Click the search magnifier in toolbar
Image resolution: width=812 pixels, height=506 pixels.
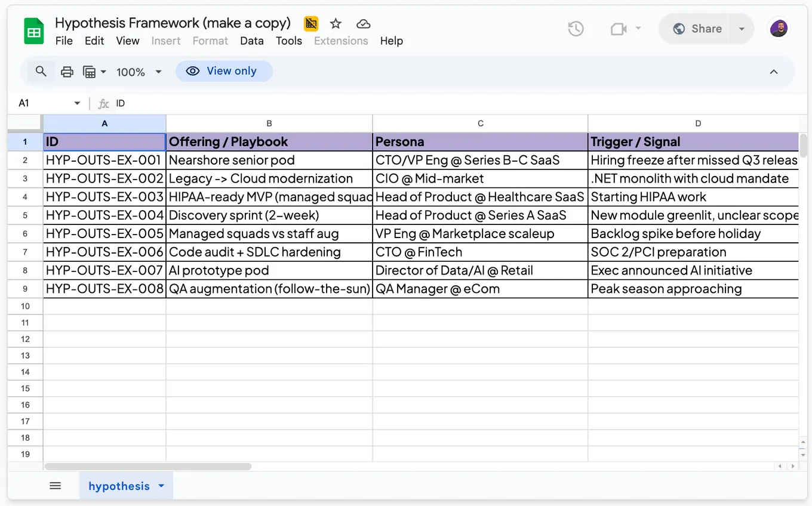click(41, 72)
